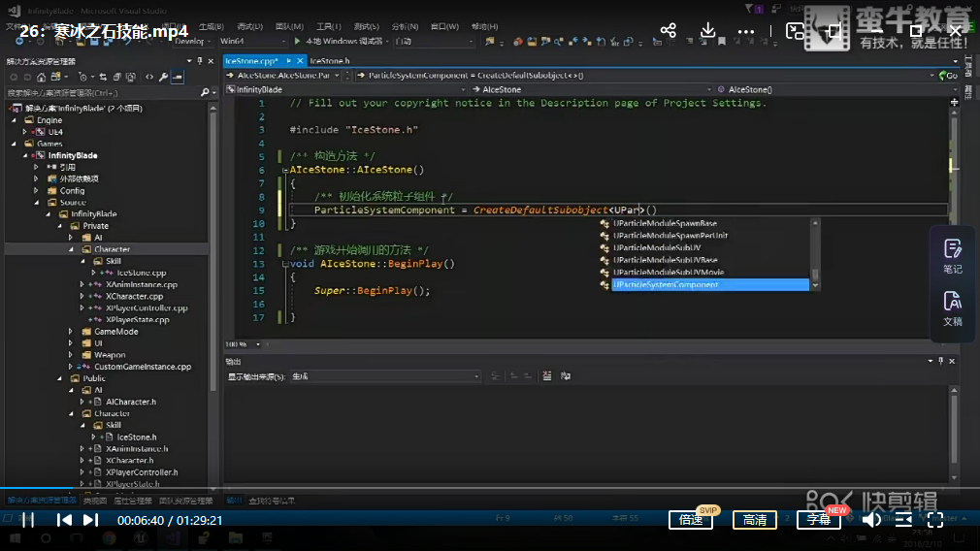Open the 倍速 playback speed menu
Image resolution: width=980 pixels, height=551 pixels.
[691, 520]
